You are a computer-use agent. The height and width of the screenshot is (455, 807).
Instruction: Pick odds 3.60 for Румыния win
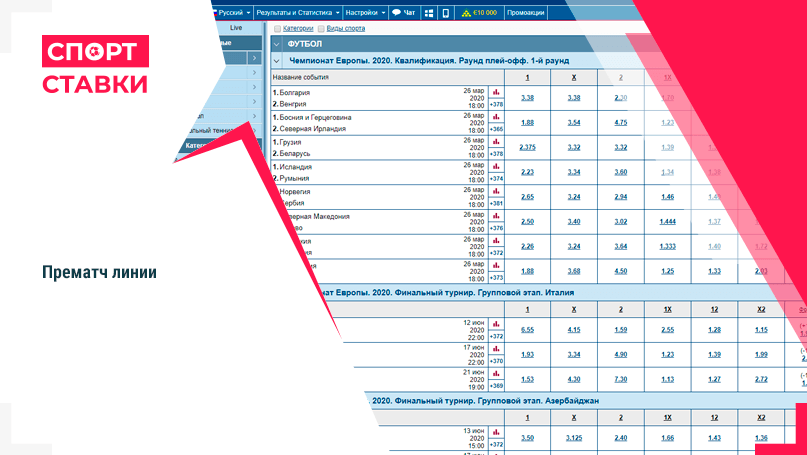(x=621, y=172)
